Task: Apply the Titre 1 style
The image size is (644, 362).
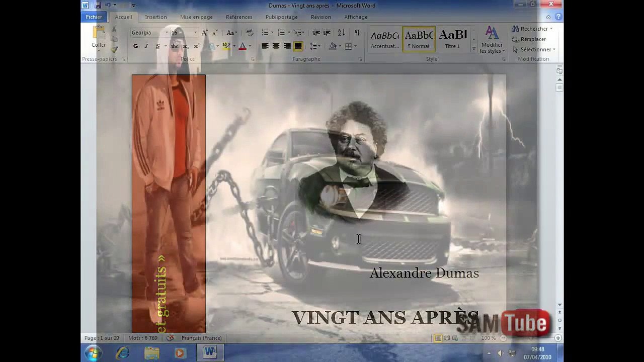Action: tap(452, 40)
